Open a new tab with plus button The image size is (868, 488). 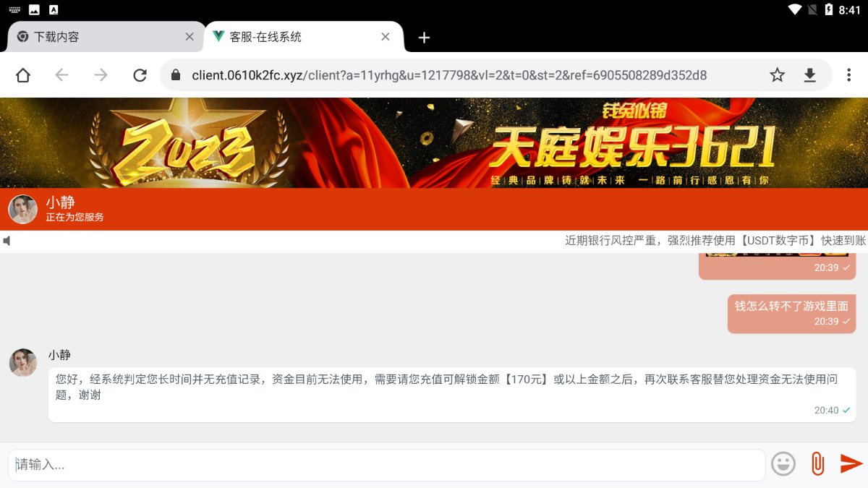tap(424, 38)
